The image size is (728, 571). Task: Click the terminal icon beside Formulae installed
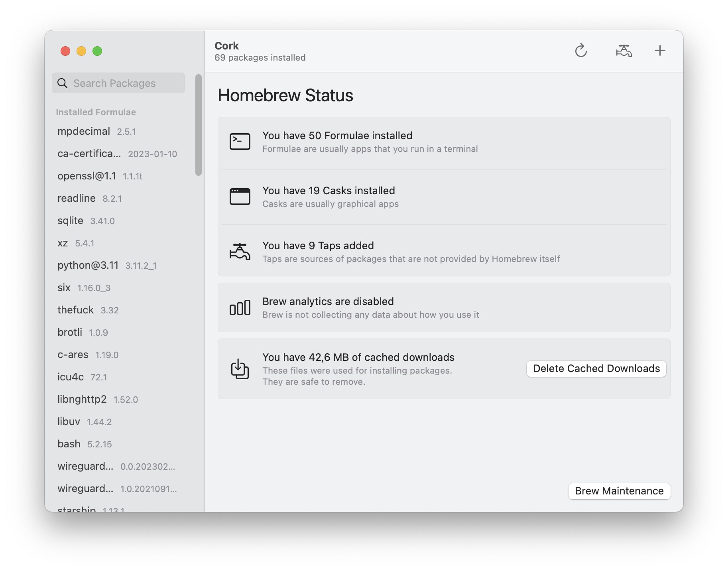(x=240, y=142)
